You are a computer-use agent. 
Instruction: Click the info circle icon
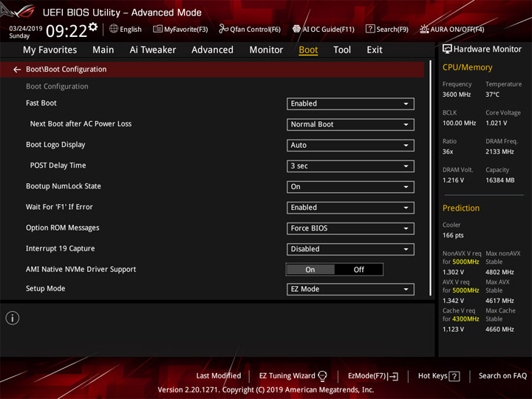[x=13, y=318]
